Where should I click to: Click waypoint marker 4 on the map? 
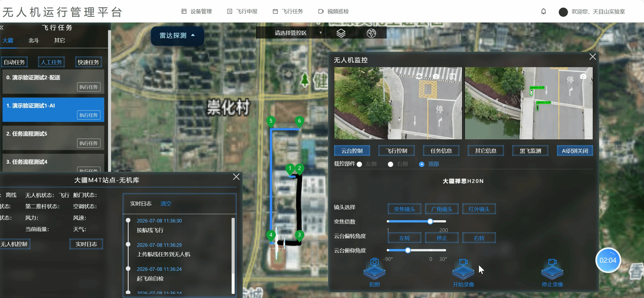(271, 236)
